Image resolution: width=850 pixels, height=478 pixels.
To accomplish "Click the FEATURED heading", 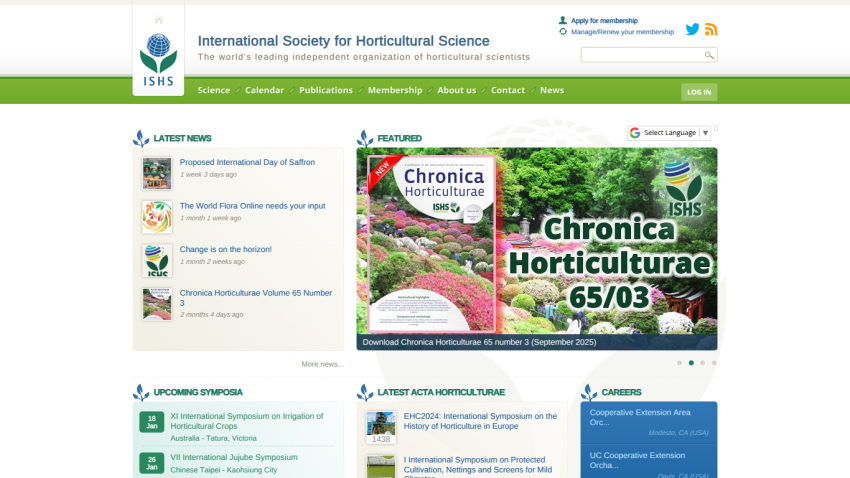I will [x=400, y=138].
